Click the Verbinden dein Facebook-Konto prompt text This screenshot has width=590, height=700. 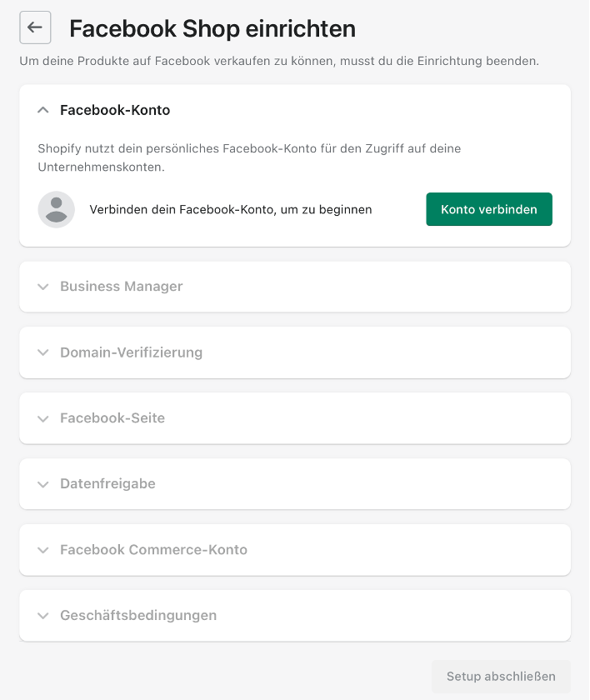tap(231, 209)
